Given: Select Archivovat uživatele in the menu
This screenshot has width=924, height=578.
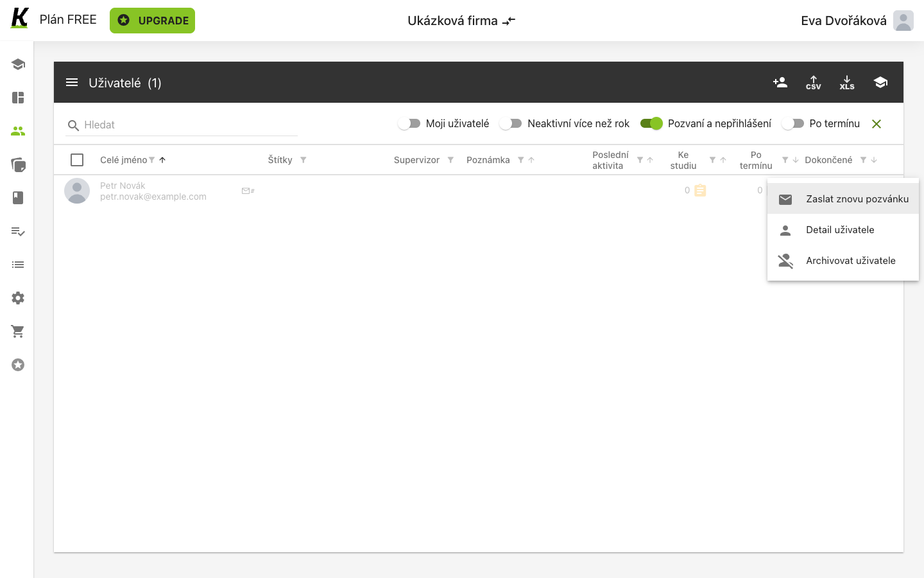Looking at the screenshot, I should point(843,261).
